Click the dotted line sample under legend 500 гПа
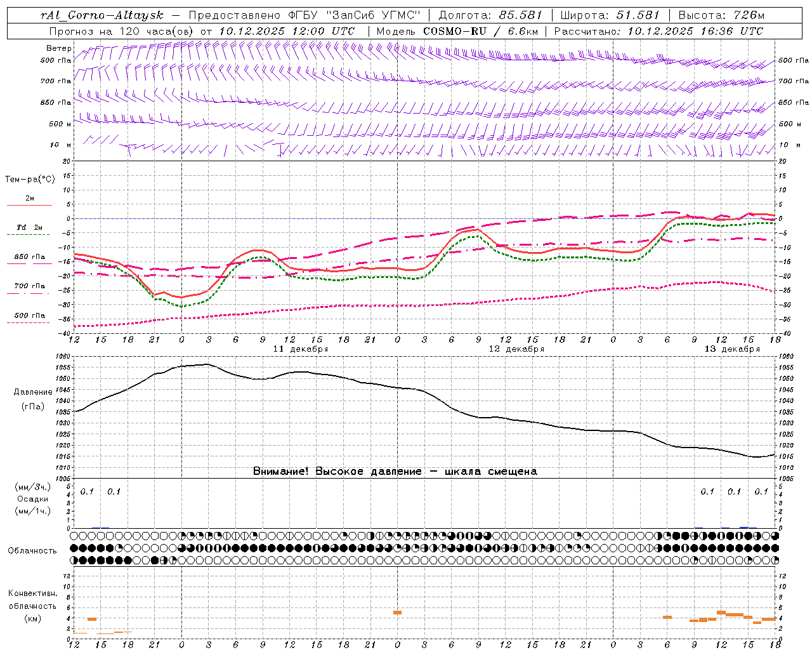This screenshot has width=812, height=650. click(29, 322)
